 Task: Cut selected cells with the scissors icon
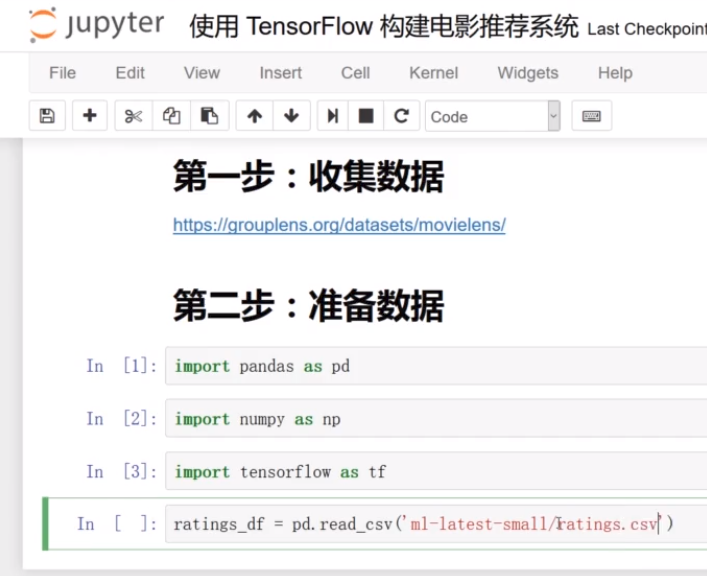133,116
